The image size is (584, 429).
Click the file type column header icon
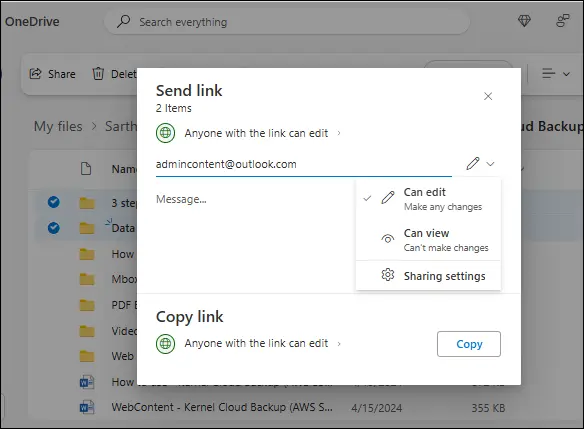click(x=86, y=168)
